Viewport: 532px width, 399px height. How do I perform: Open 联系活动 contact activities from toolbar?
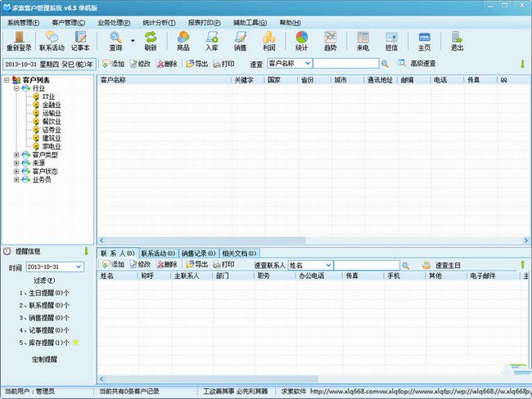pyautogui.click(x=52, y=41)
